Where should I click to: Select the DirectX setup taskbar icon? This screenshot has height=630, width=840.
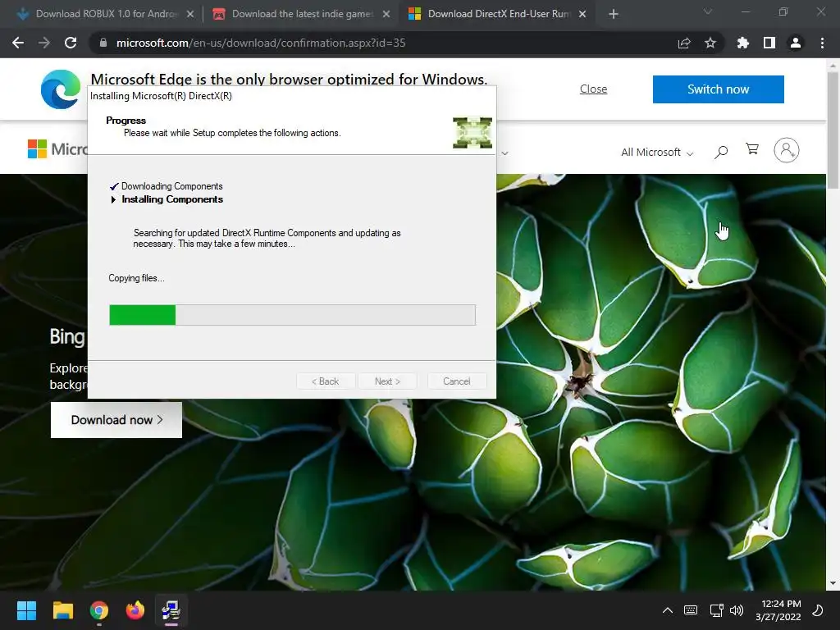pyautogui.click(x=171, y=610)
